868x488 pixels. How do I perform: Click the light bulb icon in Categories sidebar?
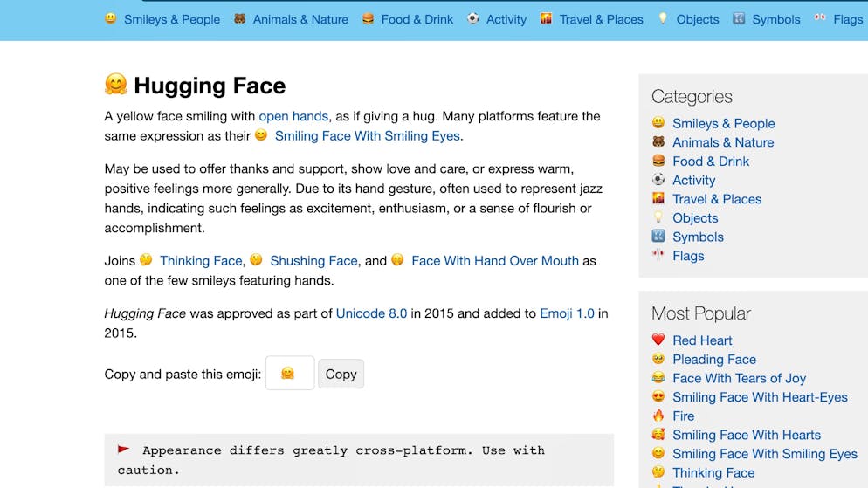pos(658,217)
